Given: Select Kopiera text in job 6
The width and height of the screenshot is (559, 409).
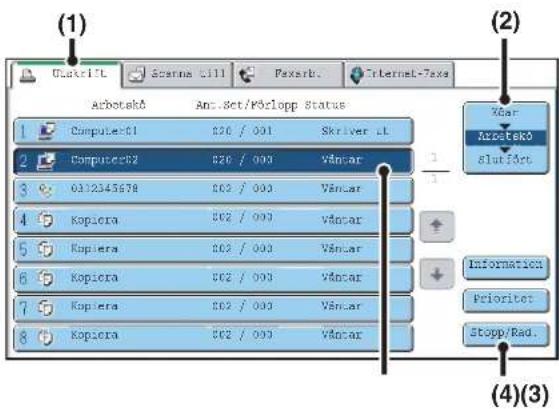Looking at the screenshot, I should [94, 277].
